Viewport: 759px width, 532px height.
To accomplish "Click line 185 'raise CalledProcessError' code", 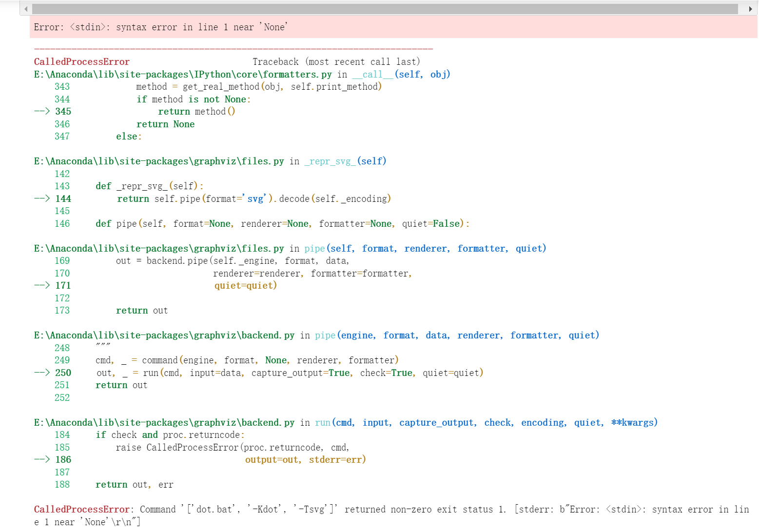I will 233,448.
